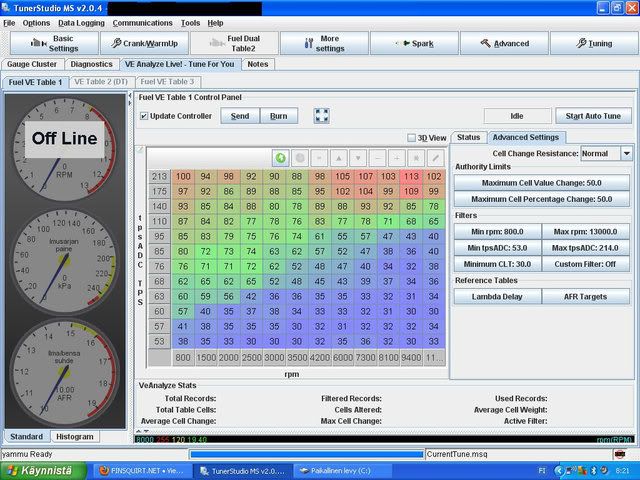This screenshot has width=640, height=480.
Task: Switch to the Diagnostics tab
Action: 91,64
